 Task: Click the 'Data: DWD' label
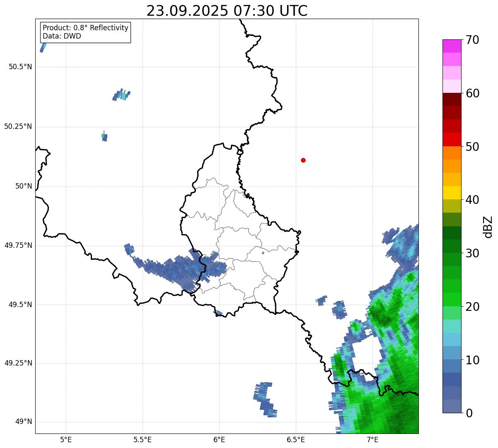(x=62, y=36)
